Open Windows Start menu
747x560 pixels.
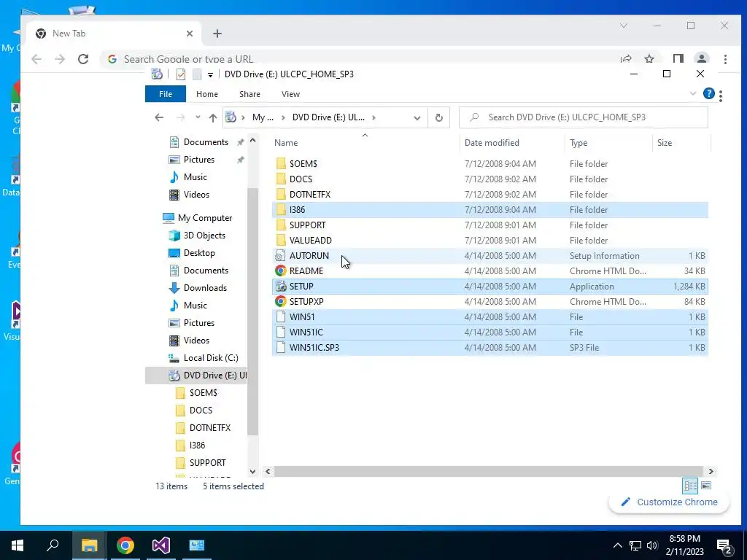[18, 545]
